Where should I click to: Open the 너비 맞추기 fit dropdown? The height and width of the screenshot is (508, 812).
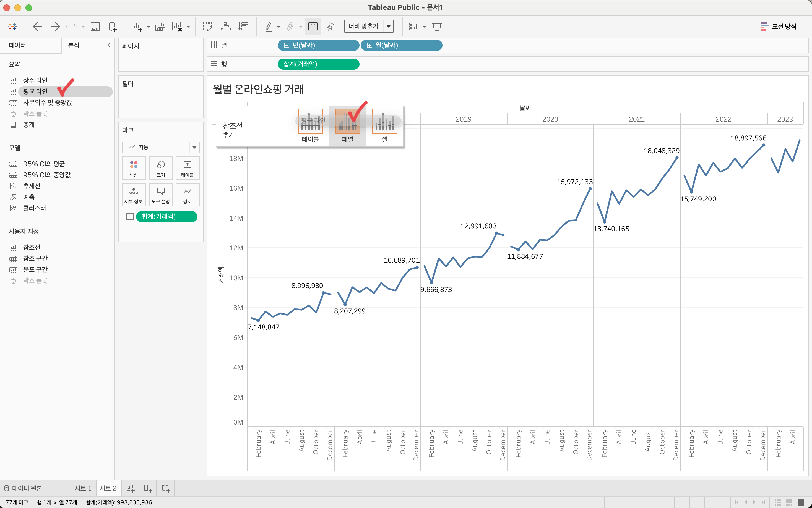tap(389, 27)
